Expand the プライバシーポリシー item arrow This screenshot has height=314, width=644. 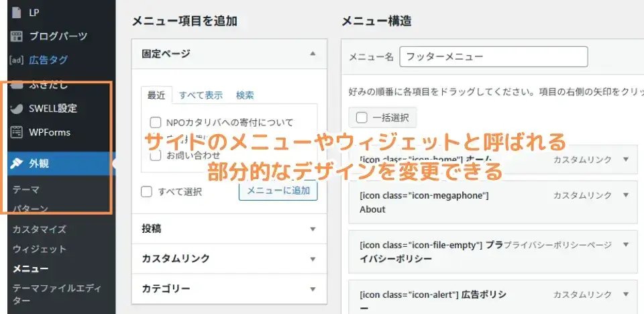tap(626, 244)
